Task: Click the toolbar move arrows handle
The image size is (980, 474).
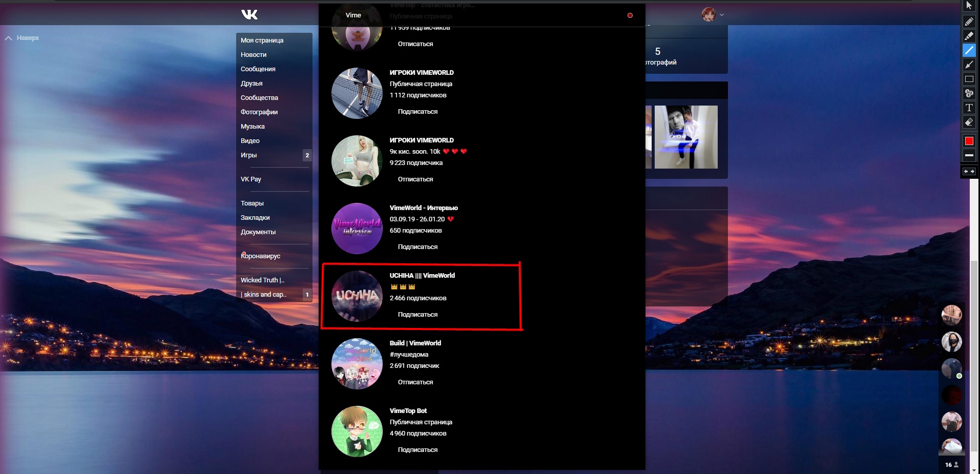Action: click(x=969, y=172)
